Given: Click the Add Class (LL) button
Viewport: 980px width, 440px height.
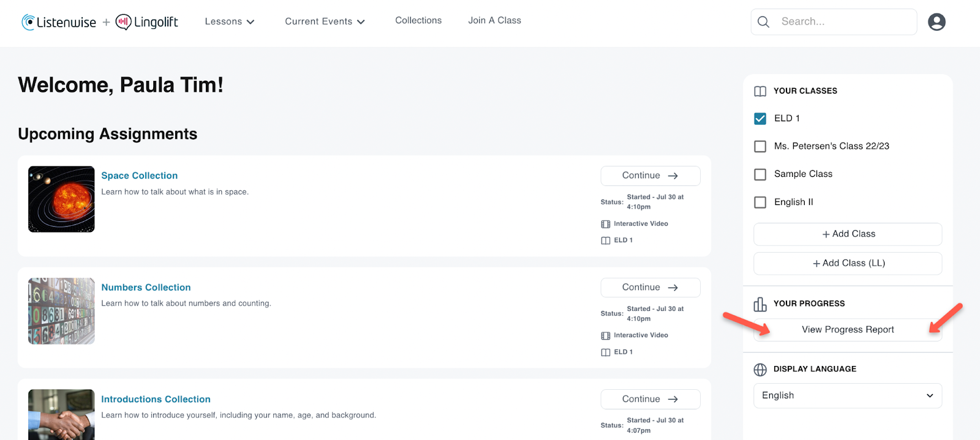Looking at the screenshot, I should (x=848, y=263).
